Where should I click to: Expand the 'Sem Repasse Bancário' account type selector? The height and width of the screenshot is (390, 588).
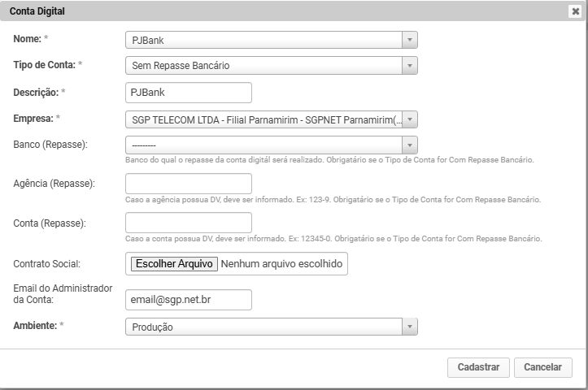tap(264, 66)
